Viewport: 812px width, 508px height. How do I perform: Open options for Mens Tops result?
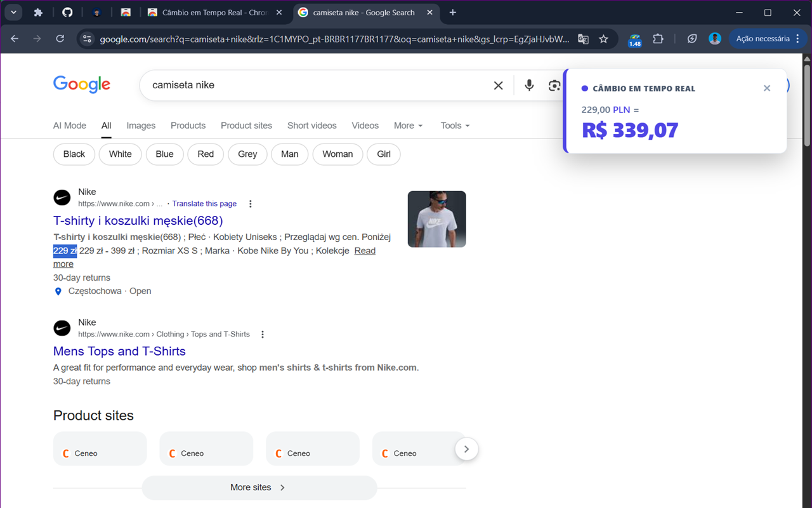coord(263,335)
